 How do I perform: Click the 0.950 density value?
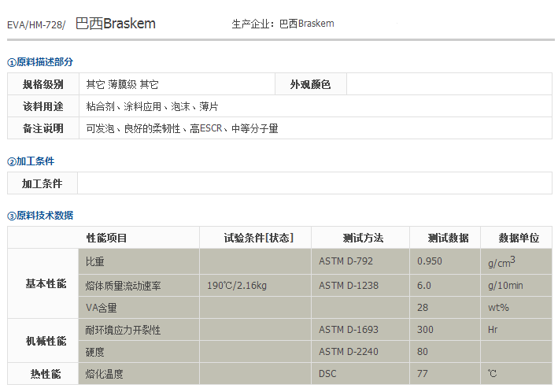click(430, 261)
